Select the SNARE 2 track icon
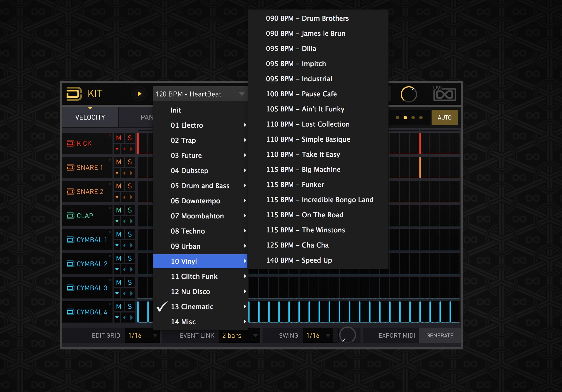Screen dimensions: 562x392 [71, 192]
